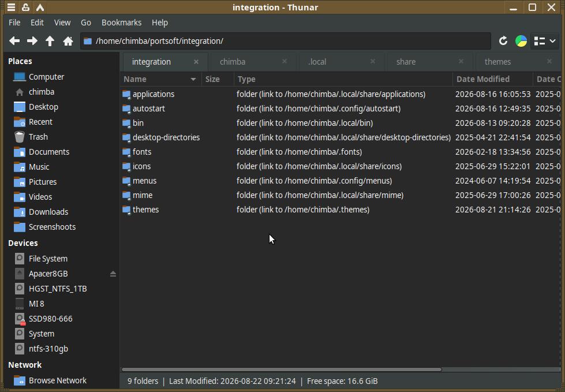Open the parent folder with the up arrow
This screenshot has height=392, width=565.
50,41
